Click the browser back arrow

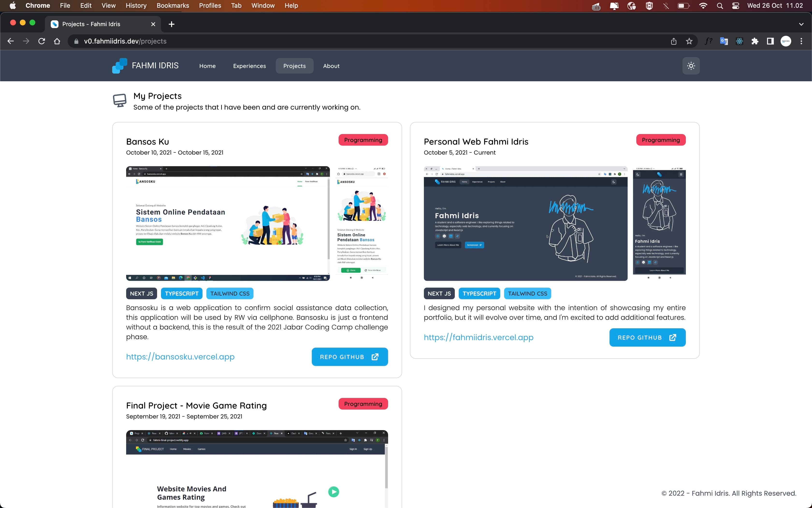click(x=11, y=41)
